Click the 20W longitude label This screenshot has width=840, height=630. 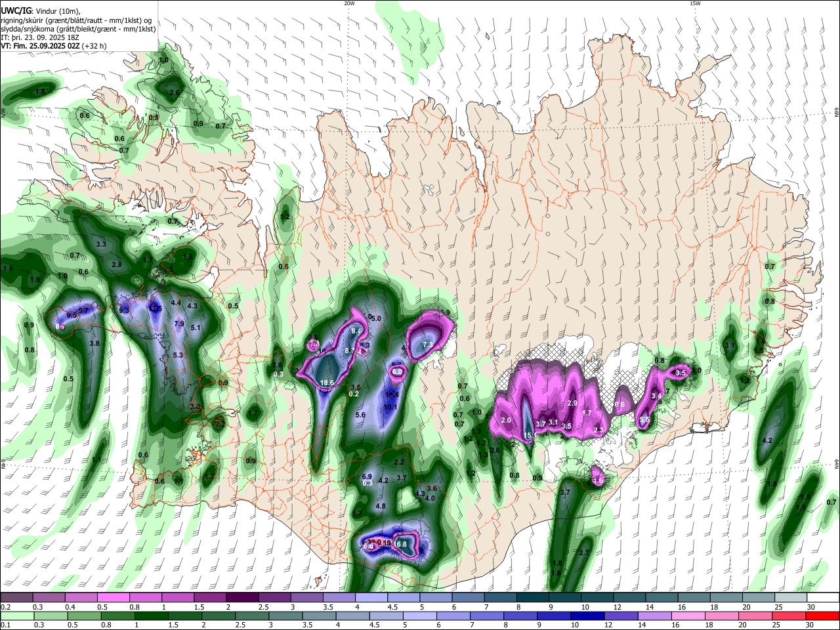349,3
